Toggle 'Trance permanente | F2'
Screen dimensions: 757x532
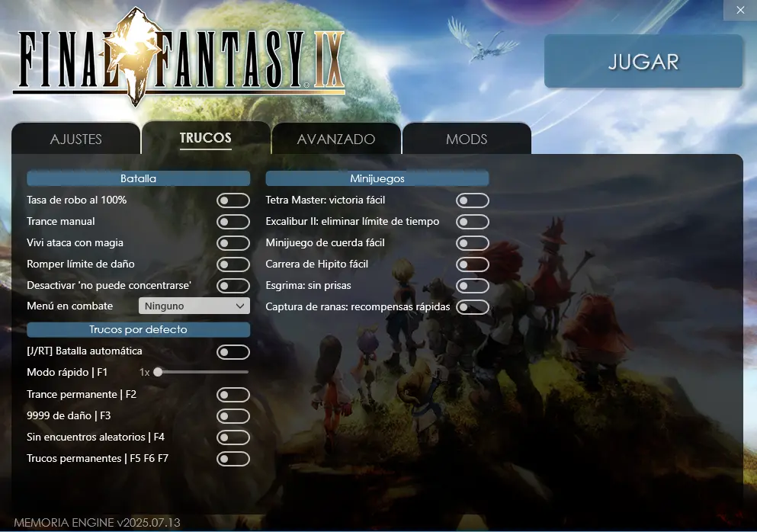[233, 394]
